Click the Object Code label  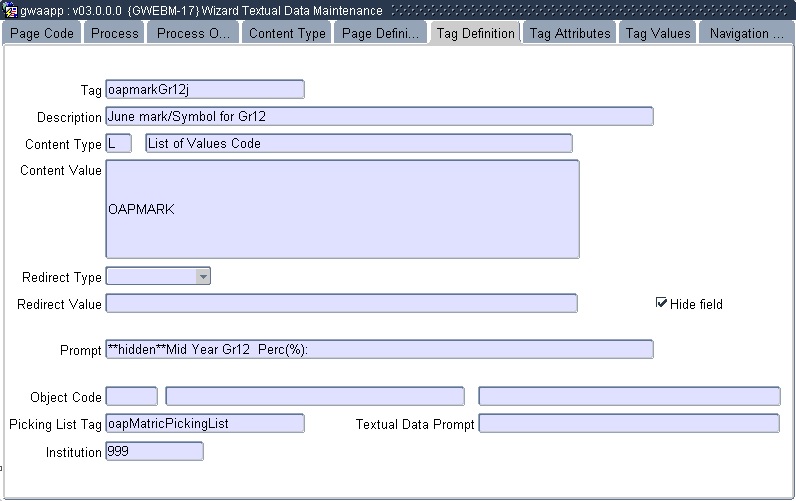pos(66,397)
